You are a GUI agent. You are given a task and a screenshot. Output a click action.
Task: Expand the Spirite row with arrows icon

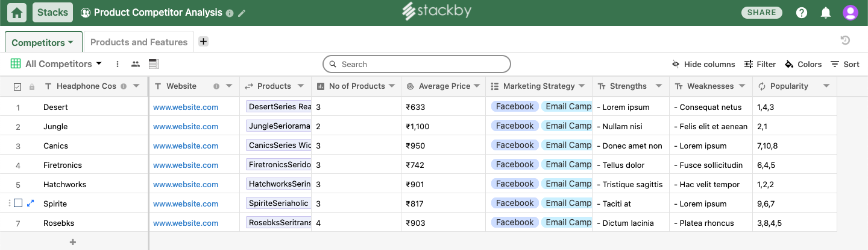[x=31, y=204]
